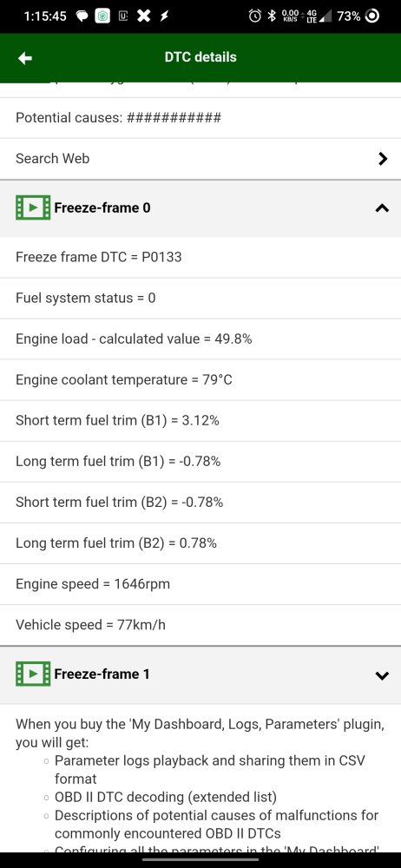Tap the back arrow in the header
Viewport: 401px width, 868px height.
(x=25, y=58)
